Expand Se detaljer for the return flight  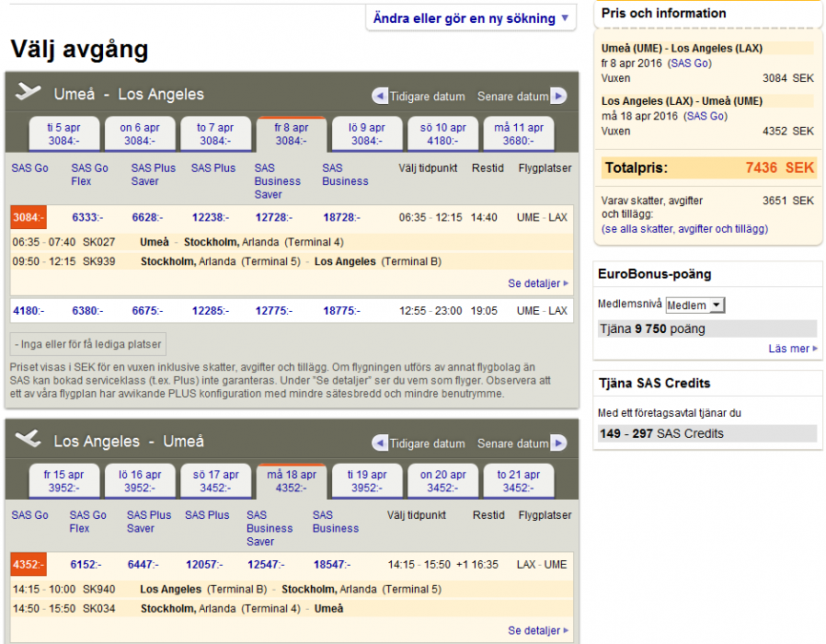(538, 630)
